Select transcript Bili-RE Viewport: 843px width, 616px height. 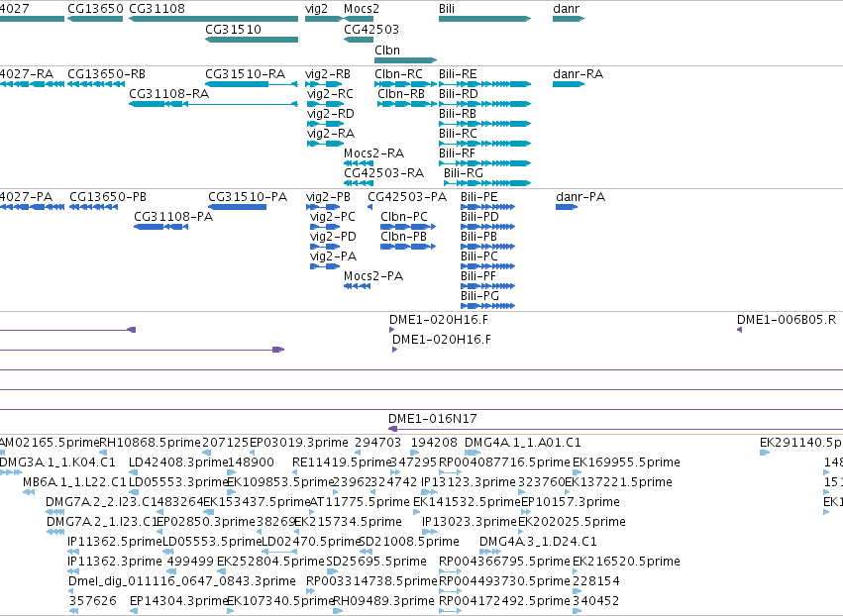tap(485, 84)
